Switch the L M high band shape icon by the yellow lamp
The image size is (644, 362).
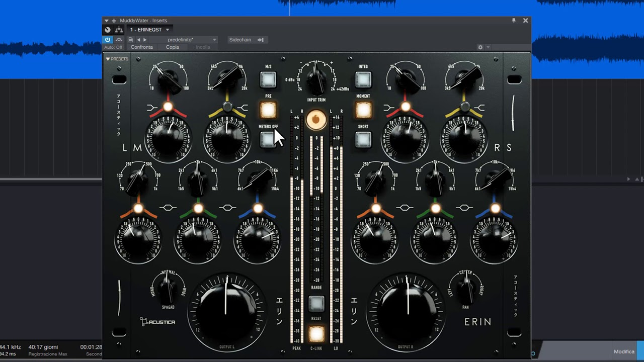243,107
